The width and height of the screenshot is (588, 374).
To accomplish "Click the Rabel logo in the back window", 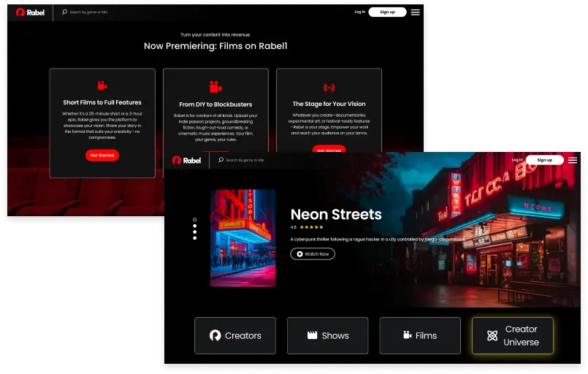I will pyautogui.click(x=30, y=12).
